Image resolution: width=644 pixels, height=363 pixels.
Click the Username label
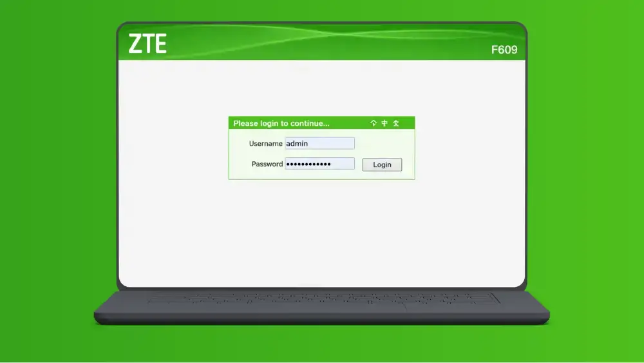click(x=266, y=144)
